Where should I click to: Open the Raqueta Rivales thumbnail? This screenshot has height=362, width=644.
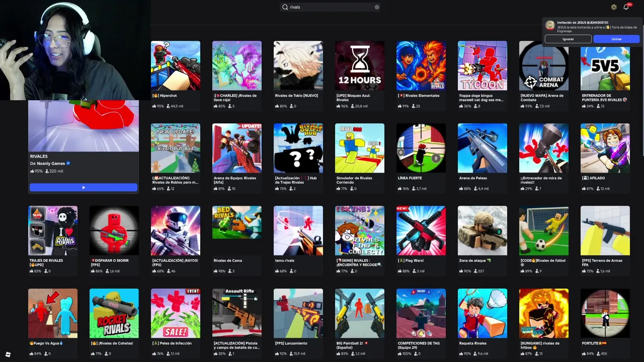[482, 313]
